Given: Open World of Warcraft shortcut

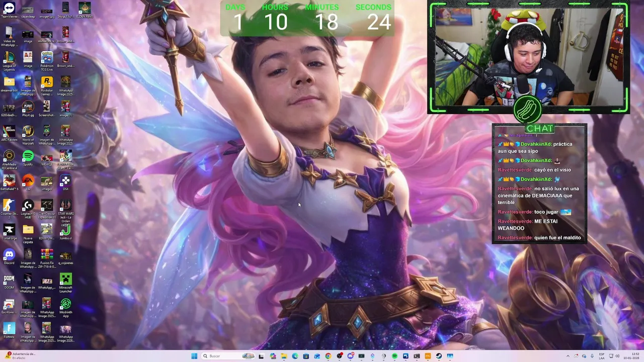Looking at the screenshot, I should coord(28,135).
